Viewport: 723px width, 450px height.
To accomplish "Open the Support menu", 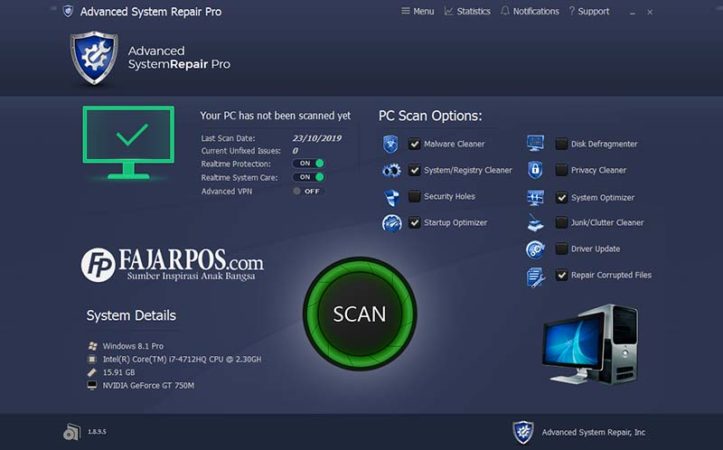I will click(589, 11).
